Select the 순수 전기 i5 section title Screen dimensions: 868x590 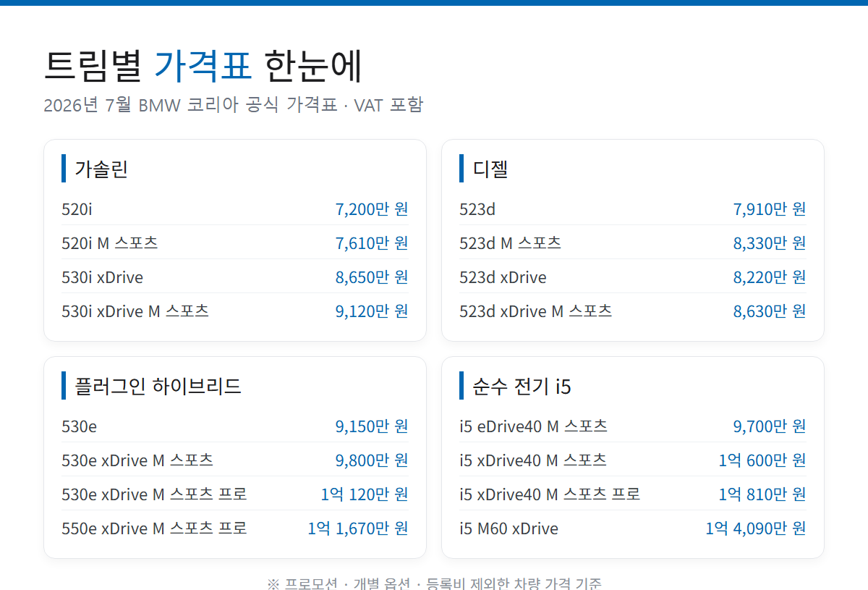pos(522,386)
